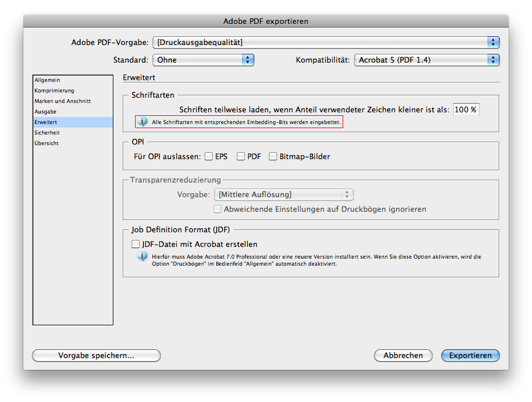Show the Übersicht panel
The image size is (532, 402).
(47, 143)
